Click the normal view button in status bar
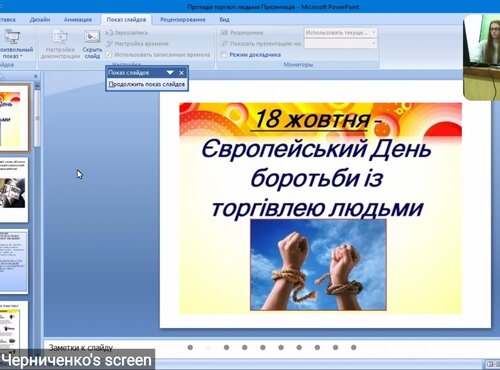This screenshot has width=500, height=370. click(490, 364)
